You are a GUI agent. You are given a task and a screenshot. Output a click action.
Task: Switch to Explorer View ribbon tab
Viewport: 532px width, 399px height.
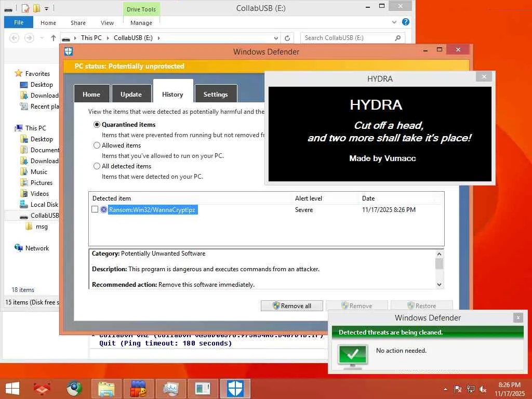click(x=107, y=23)
